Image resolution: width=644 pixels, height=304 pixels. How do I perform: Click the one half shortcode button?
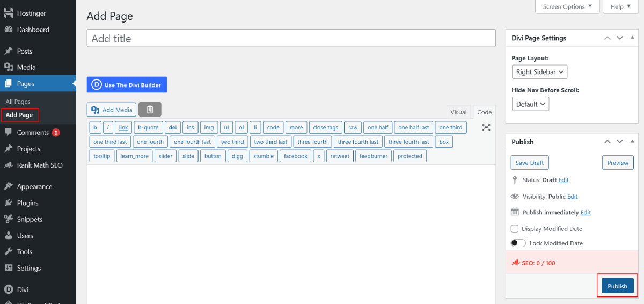coord(378,127)
